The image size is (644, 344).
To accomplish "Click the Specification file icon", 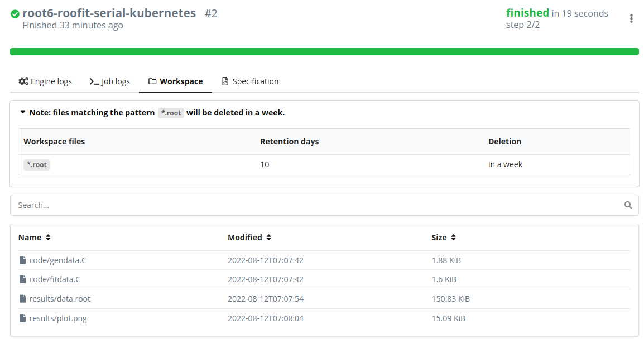I will tap(225, 81).
